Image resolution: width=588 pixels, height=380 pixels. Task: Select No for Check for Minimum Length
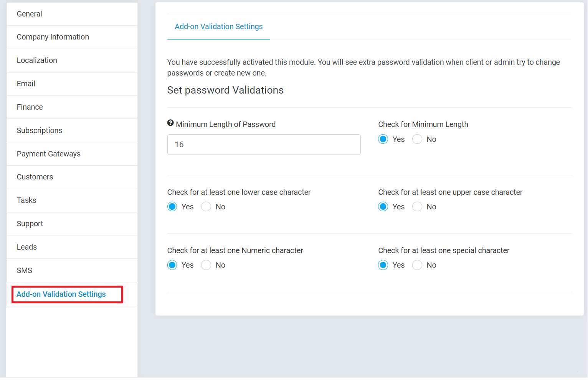coord(417,139)
